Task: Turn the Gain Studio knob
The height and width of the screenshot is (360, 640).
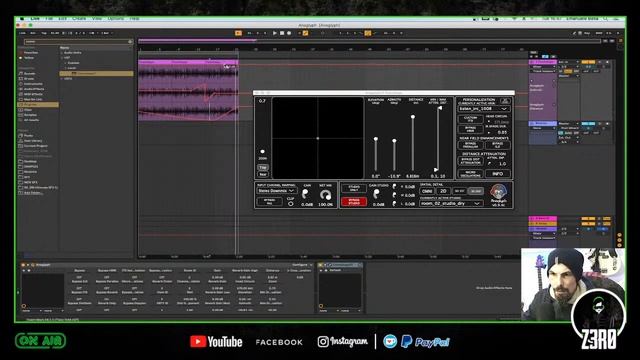Action: click(x=376, y=194)
